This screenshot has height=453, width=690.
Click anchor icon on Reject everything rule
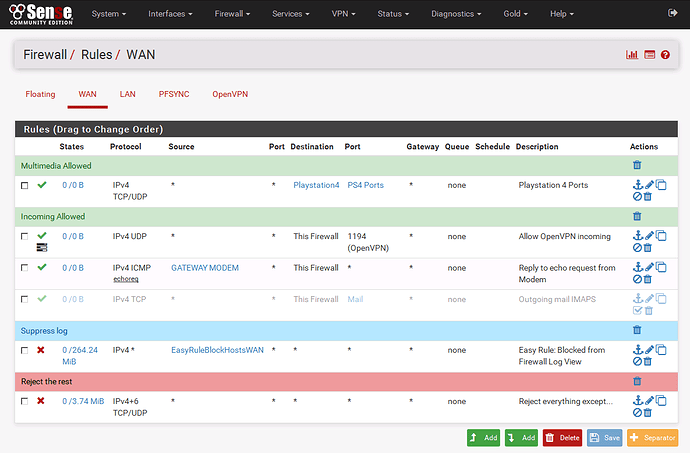coord(636,401)
